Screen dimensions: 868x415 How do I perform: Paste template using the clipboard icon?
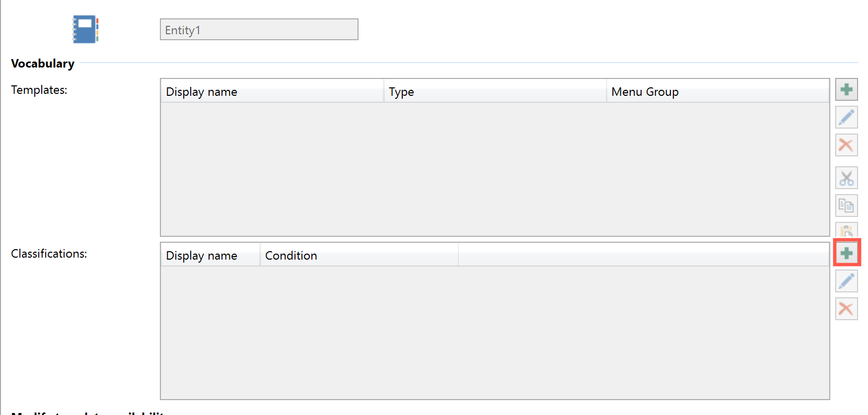coord(846,231)
